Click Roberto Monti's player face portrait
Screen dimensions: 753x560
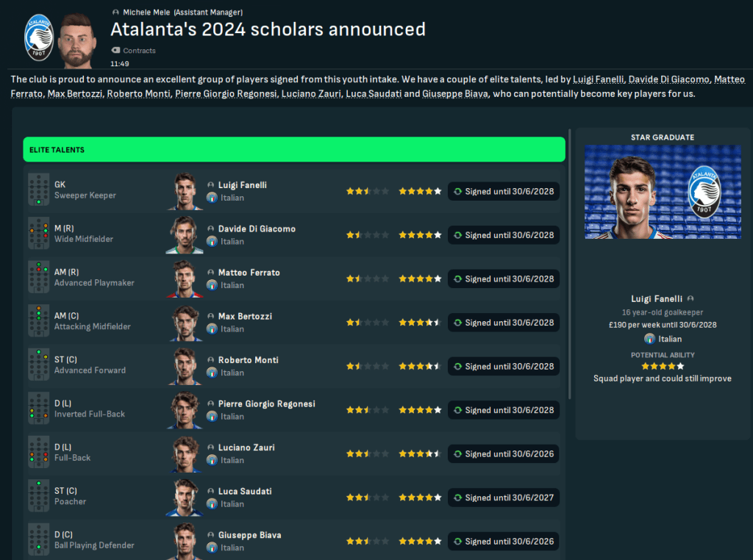(x=186, y=366)
